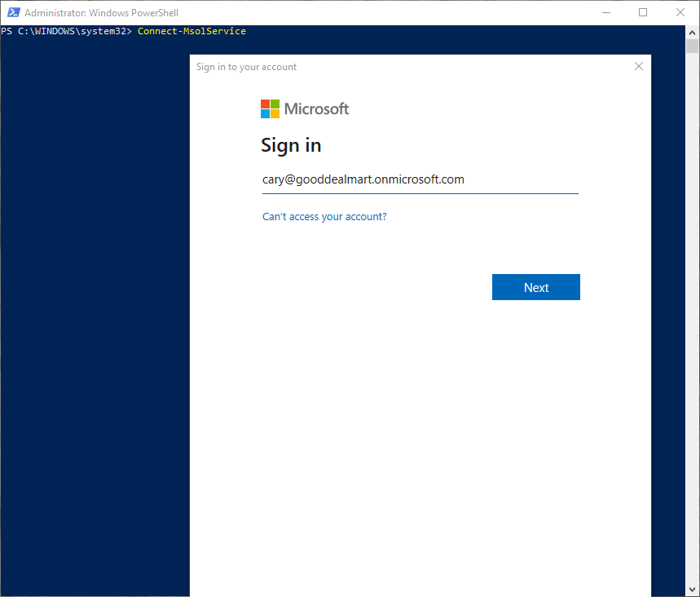
Task: Click the dialog title Sign in to your account
Action: pos(246,67)
